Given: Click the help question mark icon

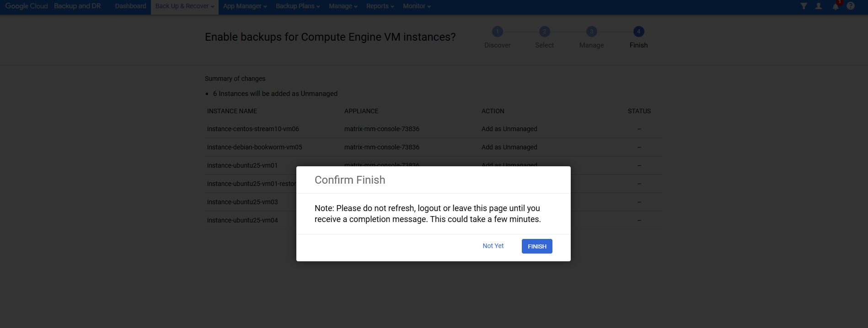Looking at the screenshot, I should click(x=851, y=6).
